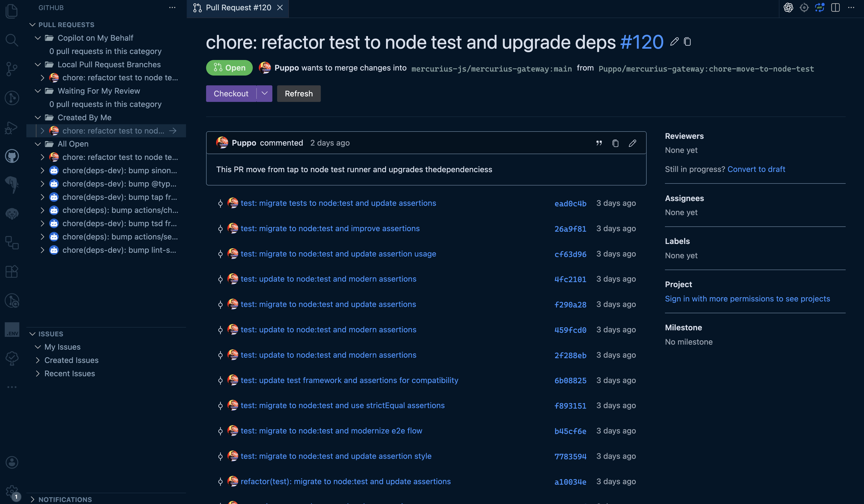Open the GitHub panel more actions menu
The image size is (864, 504).
[x=172, y=8]
